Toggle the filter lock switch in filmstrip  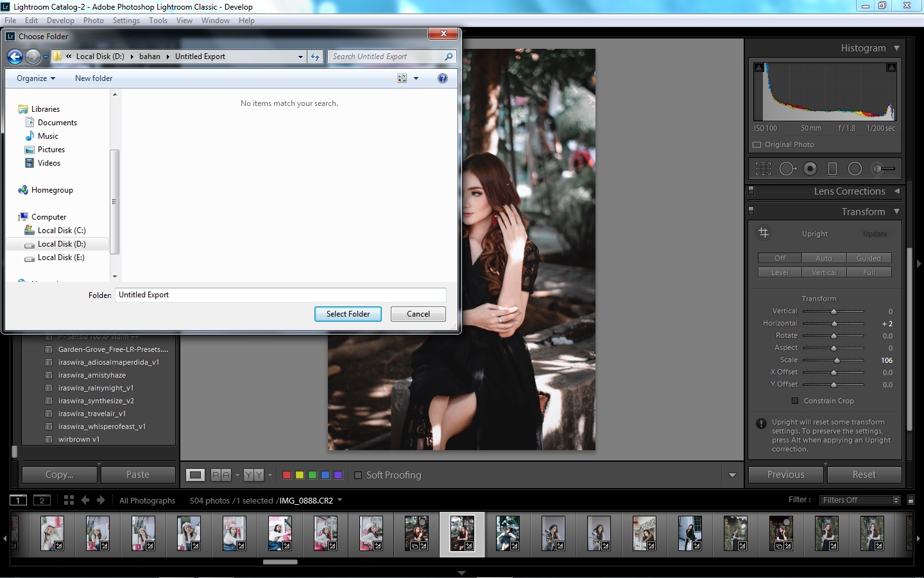[x=911, y=500]
